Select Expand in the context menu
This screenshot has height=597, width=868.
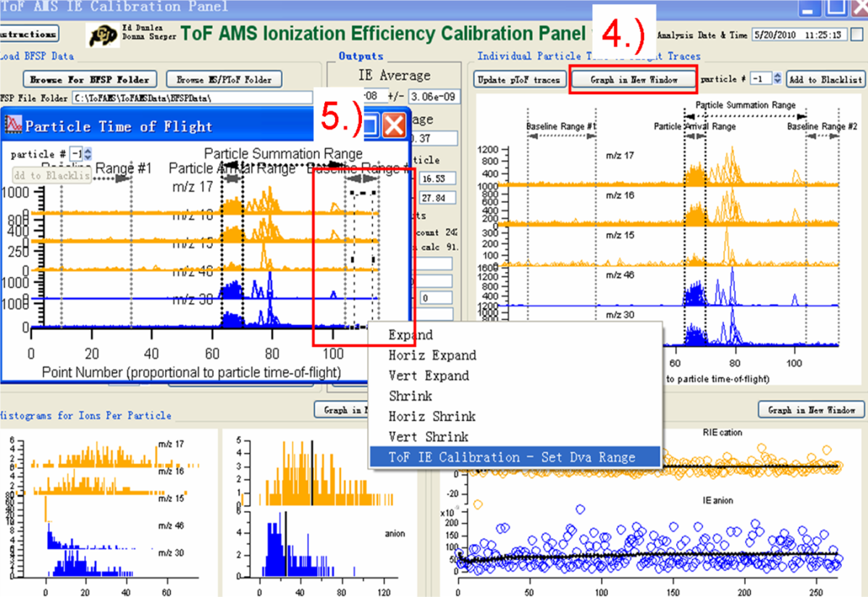click(410, 335)
